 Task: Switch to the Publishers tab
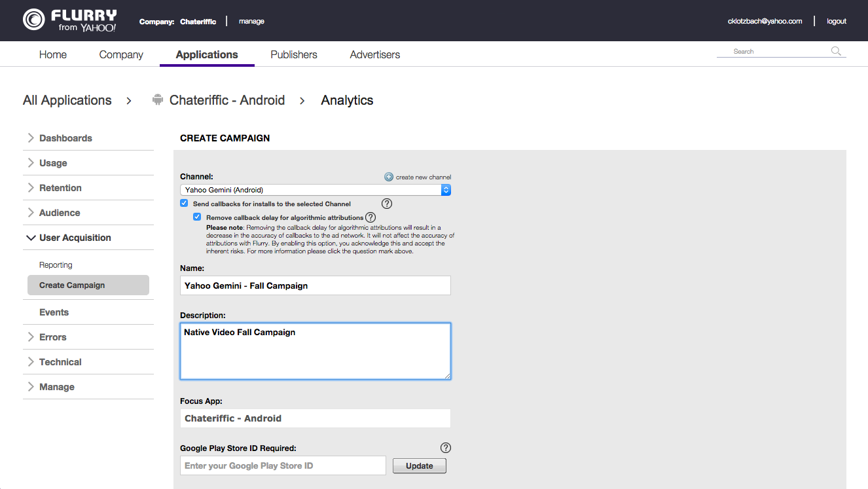pos(294,54)
